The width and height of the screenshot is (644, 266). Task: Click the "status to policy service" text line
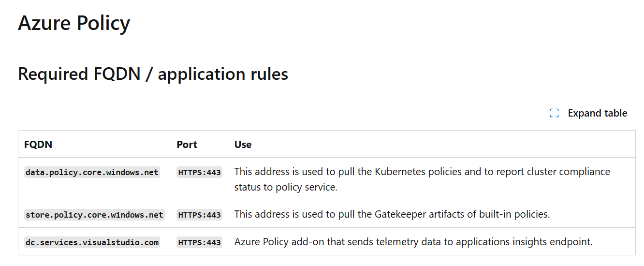tap(286, 187)
